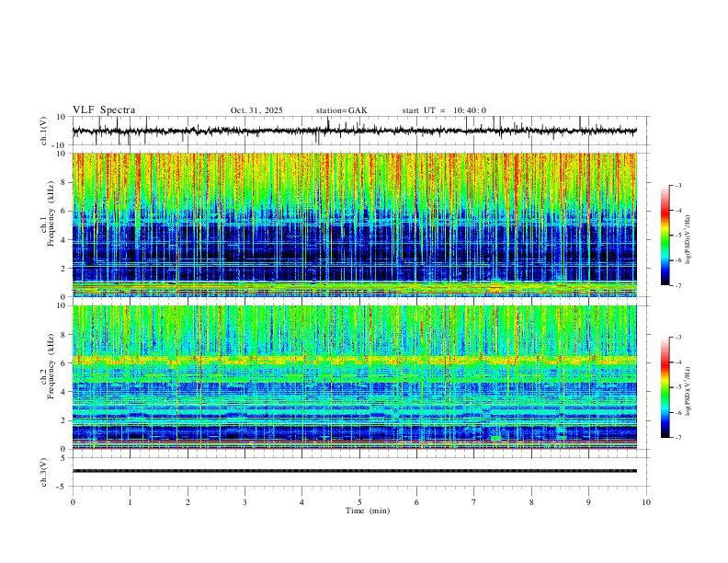Click the time axis "10" tick label
Screen dimensions: 728x563
[646, 502]
